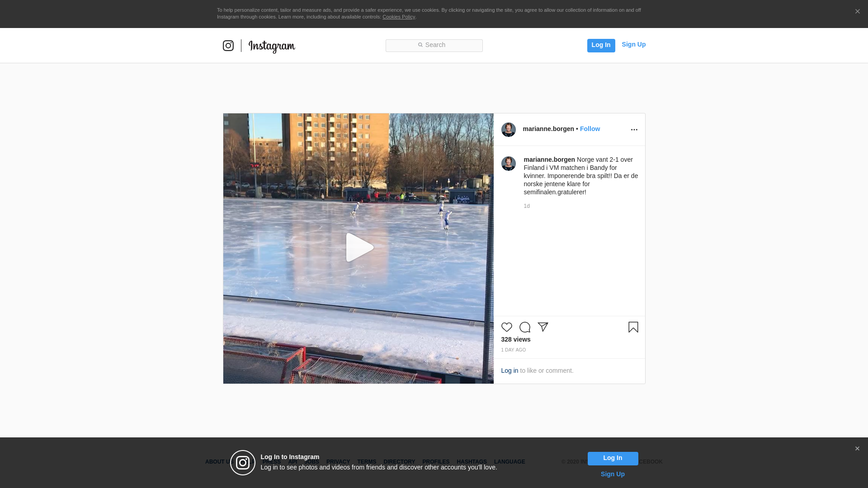Open the Cookies Policy link
This screenshot has width=868, height=488.
[x=399, y=17]
